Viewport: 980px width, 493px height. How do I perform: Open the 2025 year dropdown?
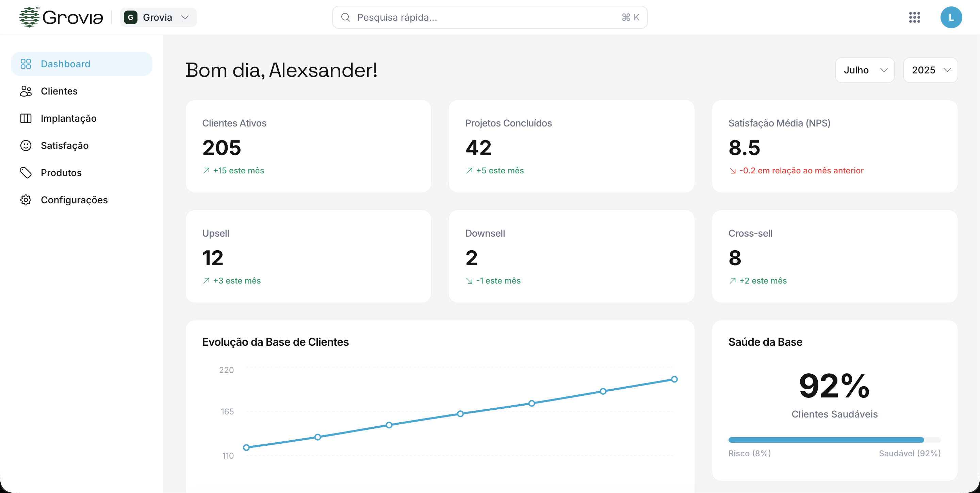click(x=930, y=70)
